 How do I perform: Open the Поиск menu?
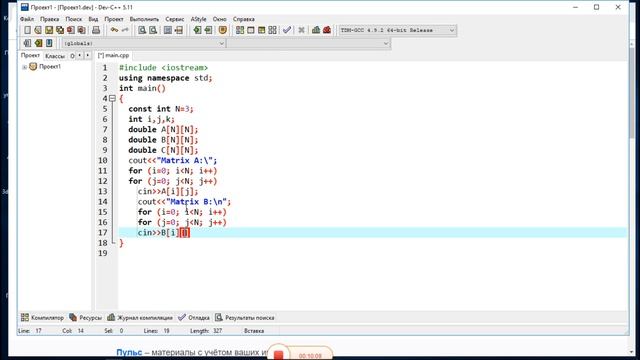(73, 19)
